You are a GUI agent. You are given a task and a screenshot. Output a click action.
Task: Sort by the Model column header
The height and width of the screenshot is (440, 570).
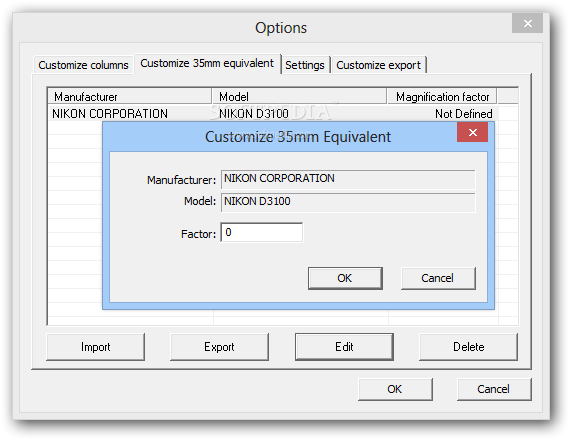(x=299, y=97)
